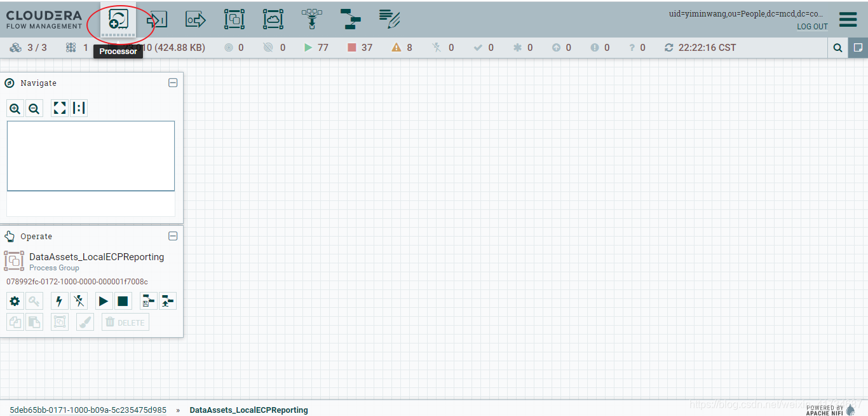Click the active threads count 1
This screenshot has height=416, width=868.
click(x=78, y=48)
